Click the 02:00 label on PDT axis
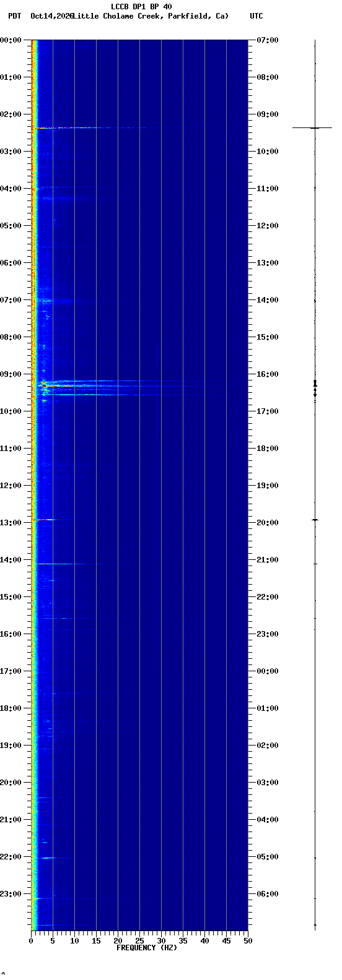Screen dimensions: 342x980 point(11,114)
